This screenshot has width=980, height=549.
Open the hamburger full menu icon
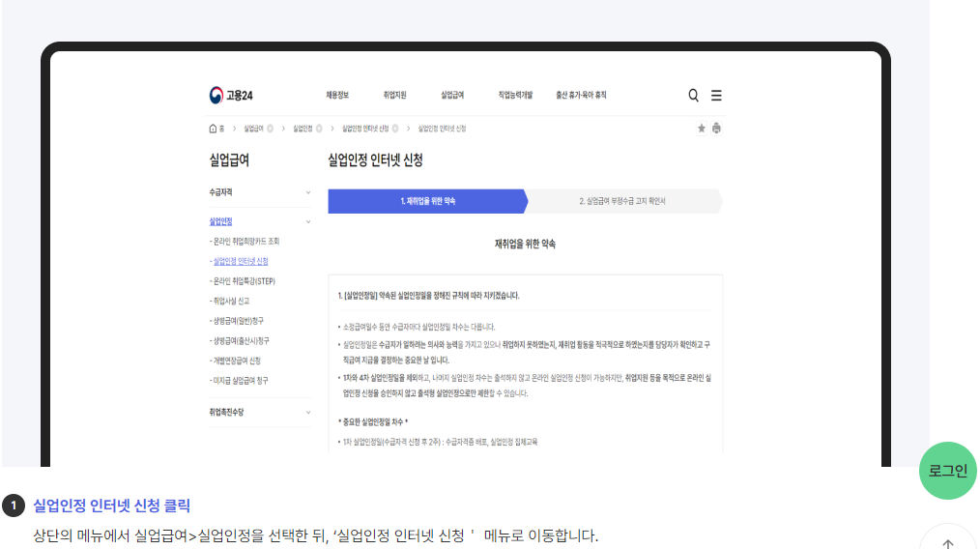point(716,95)
